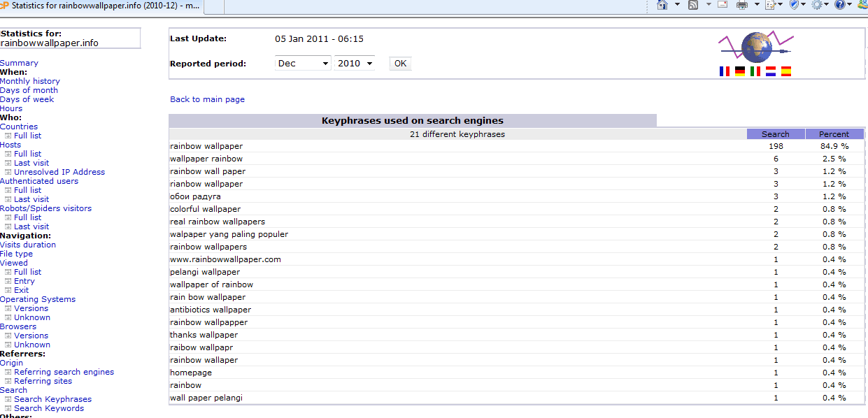Open the Robots/Spiders visitors link
868x418 pixels.
click(45, 208)
